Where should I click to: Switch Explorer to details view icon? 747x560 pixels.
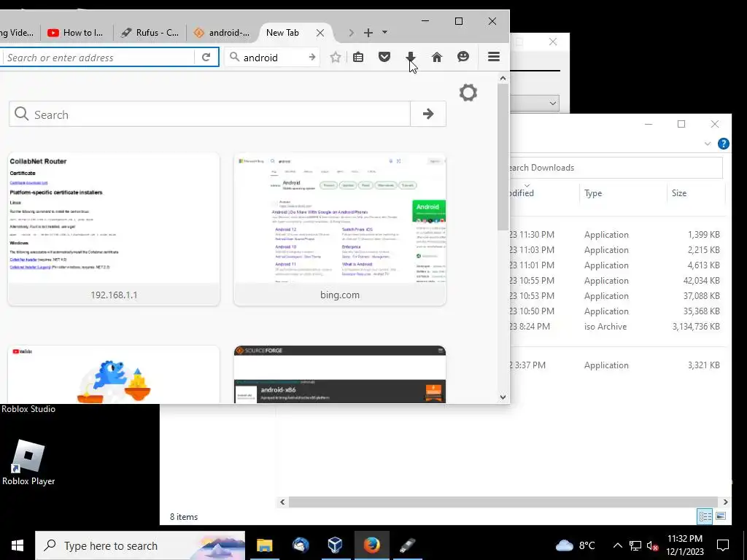tap(705, 516)
